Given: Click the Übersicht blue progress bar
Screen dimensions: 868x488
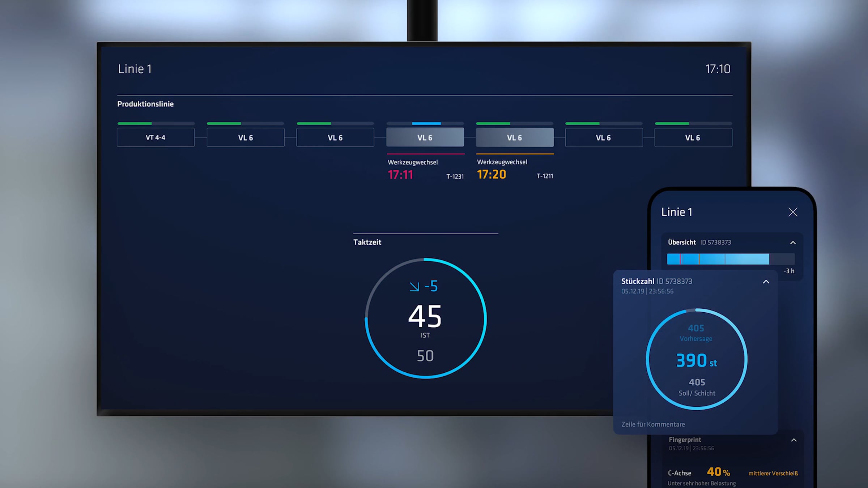Looking at the screenshot, I should [x=718, y=259].
